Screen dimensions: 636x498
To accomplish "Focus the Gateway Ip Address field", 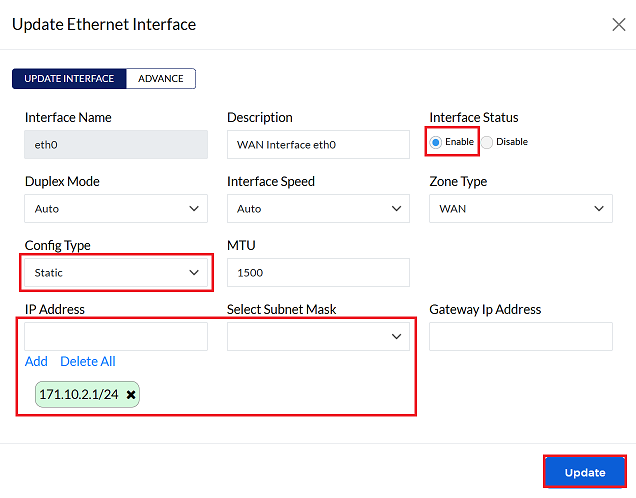I will coord(521,336).
